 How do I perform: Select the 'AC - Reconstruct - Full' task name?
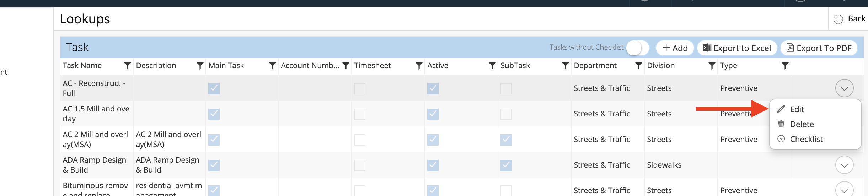[x=94, y=88]
